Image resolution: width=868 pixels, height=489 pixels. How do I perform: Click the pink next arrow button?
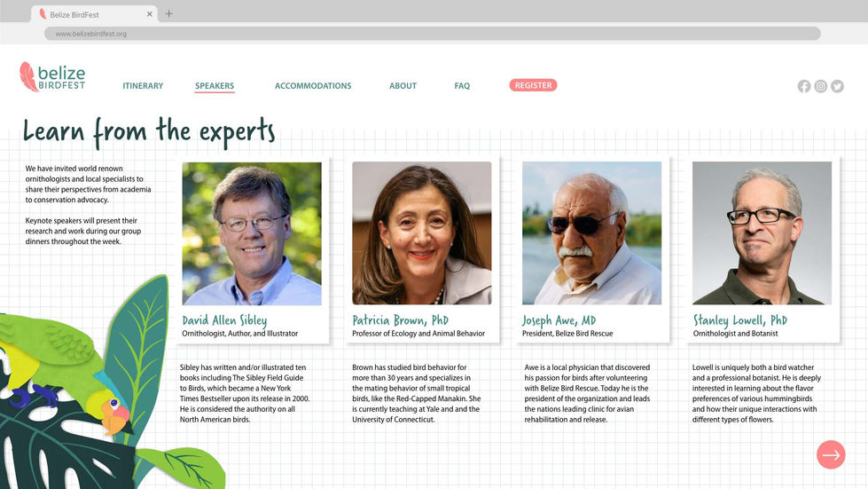click(x=831, y=454)
